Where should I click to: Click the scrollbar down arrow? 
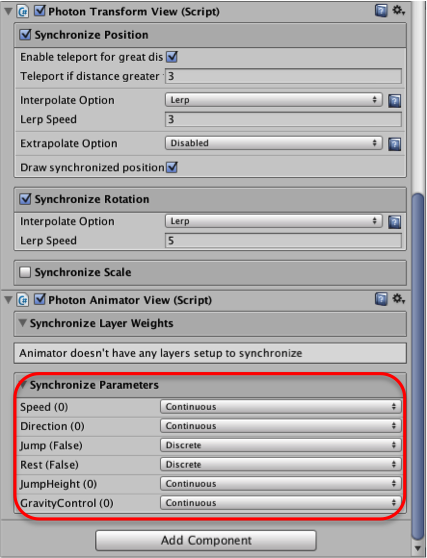point(418,549)
